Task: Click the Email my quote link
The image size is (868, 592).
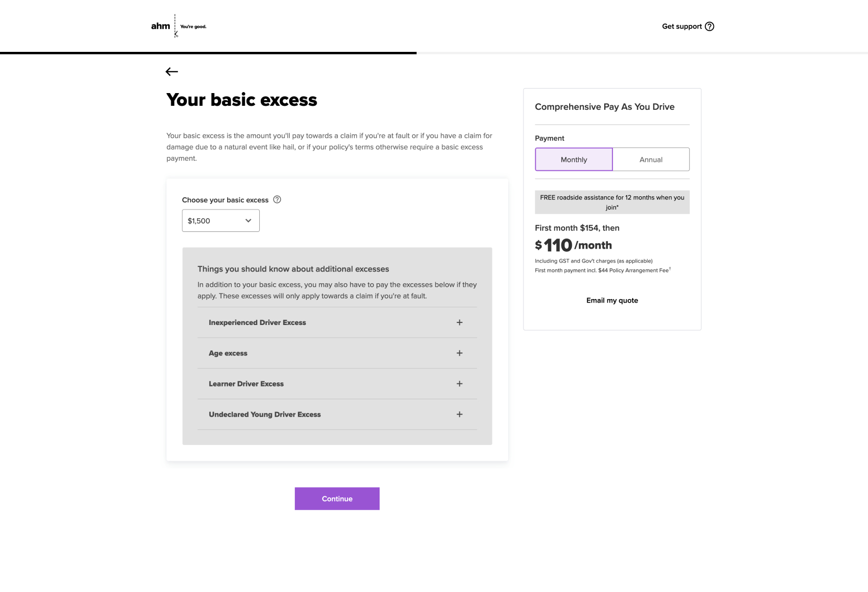Action: click(612, 301)
